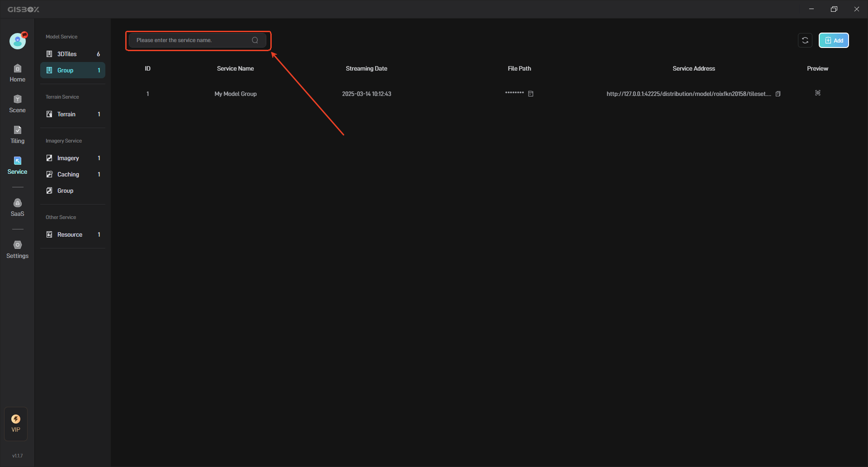
Task: Restore down the GISBox window
Action: [x=834, y=9]
